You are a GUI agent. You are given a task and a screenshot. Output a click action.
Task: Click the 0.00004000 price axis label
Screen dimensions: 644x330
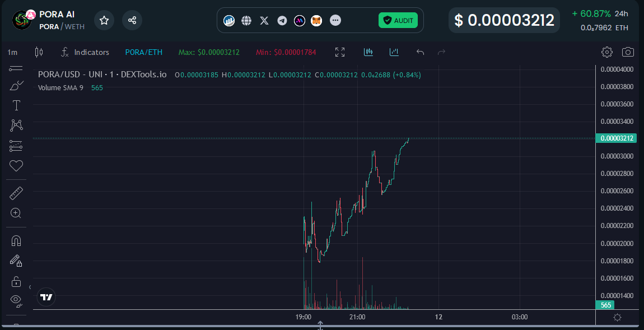[x=617, y=69]
